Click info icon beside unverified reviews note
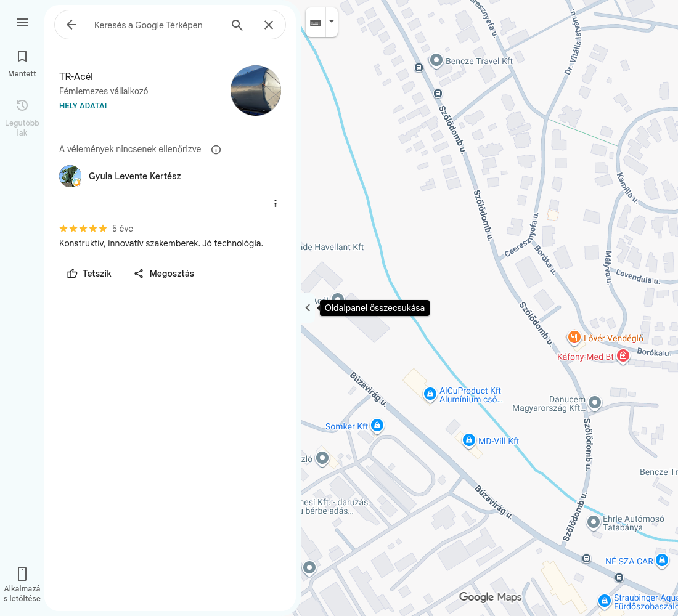This screenshot has width=678, height=616. pos(216,150)
